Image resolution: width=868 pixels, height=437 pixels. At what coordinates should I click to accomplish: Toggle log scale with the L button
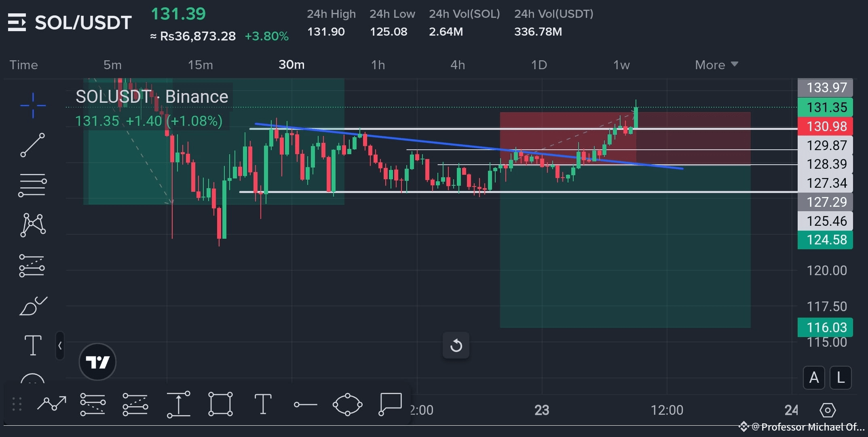[841, 378]
